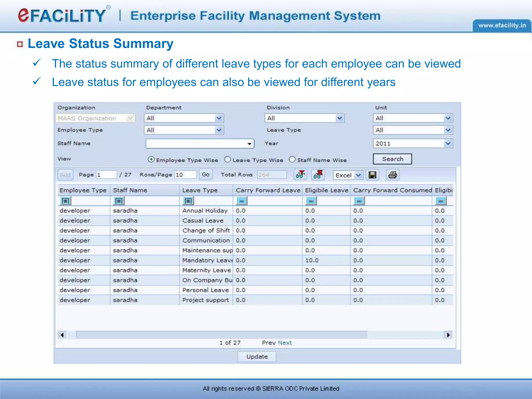
Task: Click the filter search binoculars icon
Action: 300,175
